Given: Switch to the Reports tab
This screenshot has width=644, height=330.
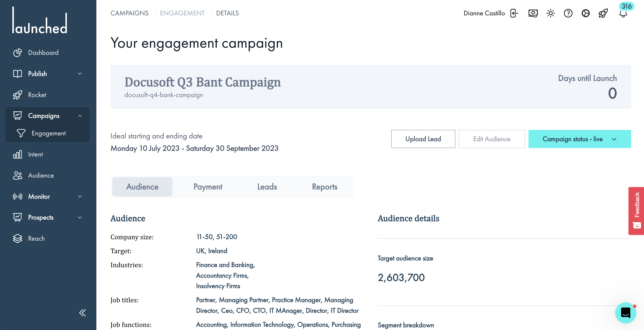Looking at the screenshot, I should [325, 187].
